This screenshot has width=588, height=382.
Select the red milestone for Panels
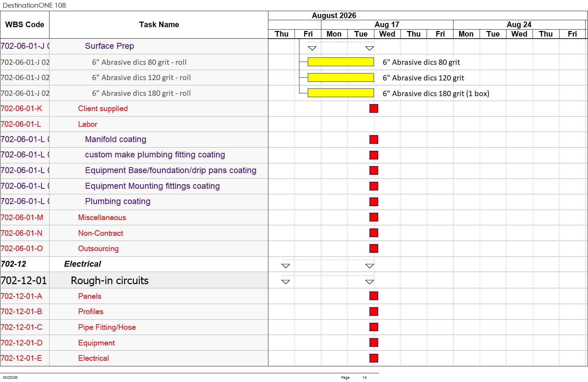coord(374,296)
